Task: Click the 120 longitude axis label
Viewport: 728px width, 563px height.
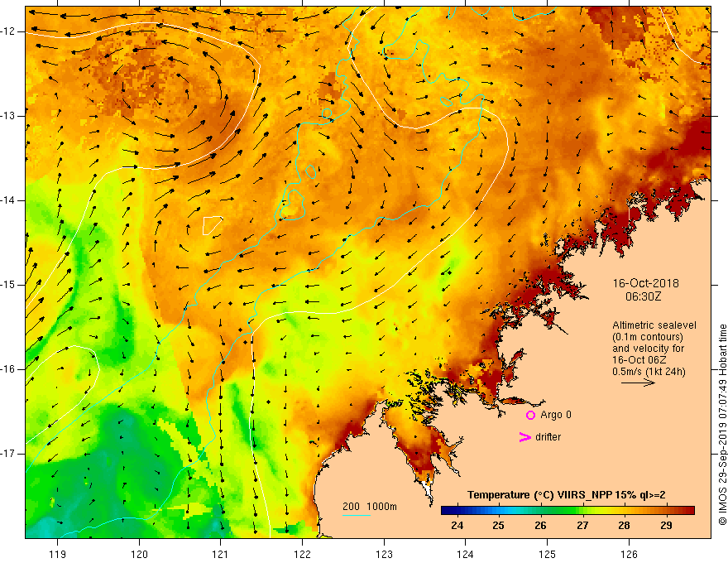Action: 139,554
